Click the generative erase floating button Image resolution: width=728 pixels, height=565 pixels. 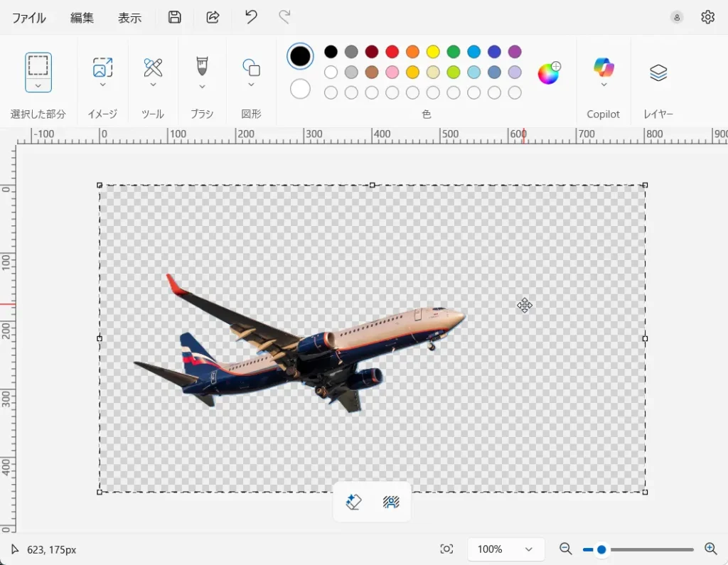coord(353,502)
